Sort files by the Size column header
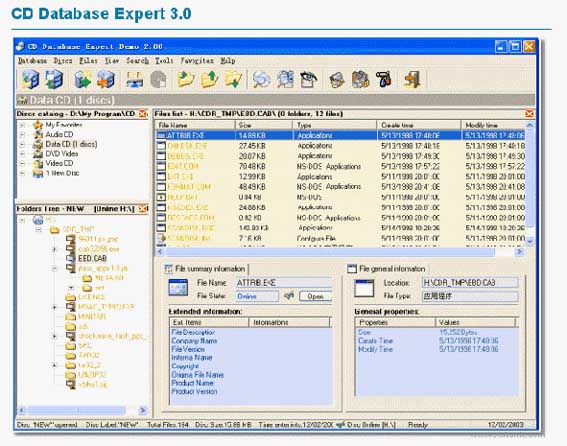The width and height of the screenshot is (567, 446). 264,125
